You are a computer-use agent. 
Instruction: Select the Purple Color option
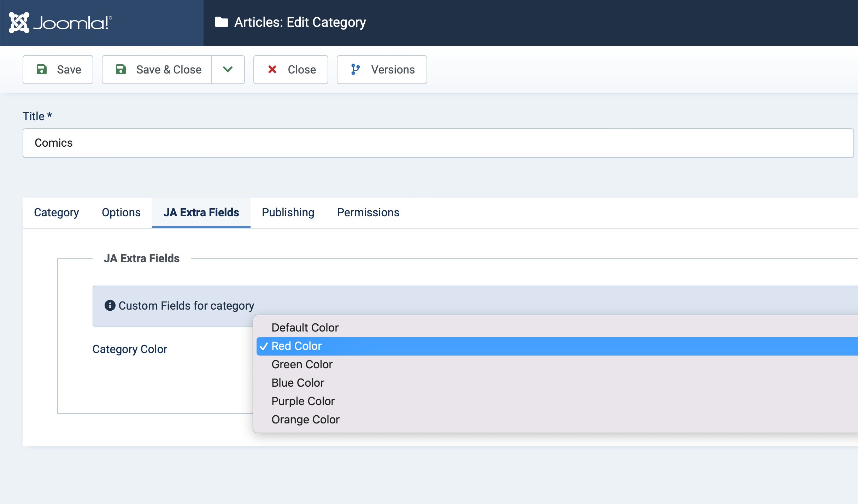303,401
